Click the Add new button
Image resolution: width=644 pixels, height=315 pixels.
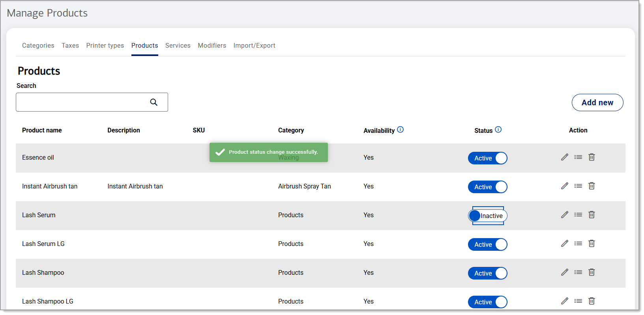point(597,103)
